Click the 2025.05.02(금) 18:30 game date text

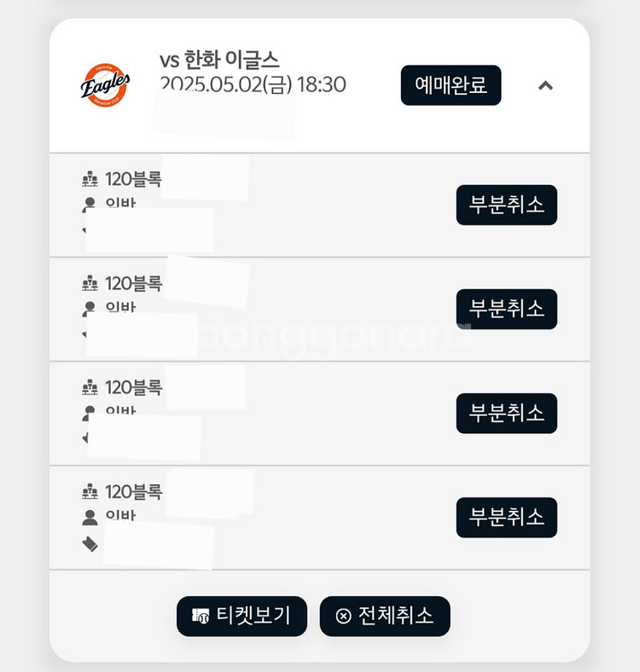tap(253, 84)
